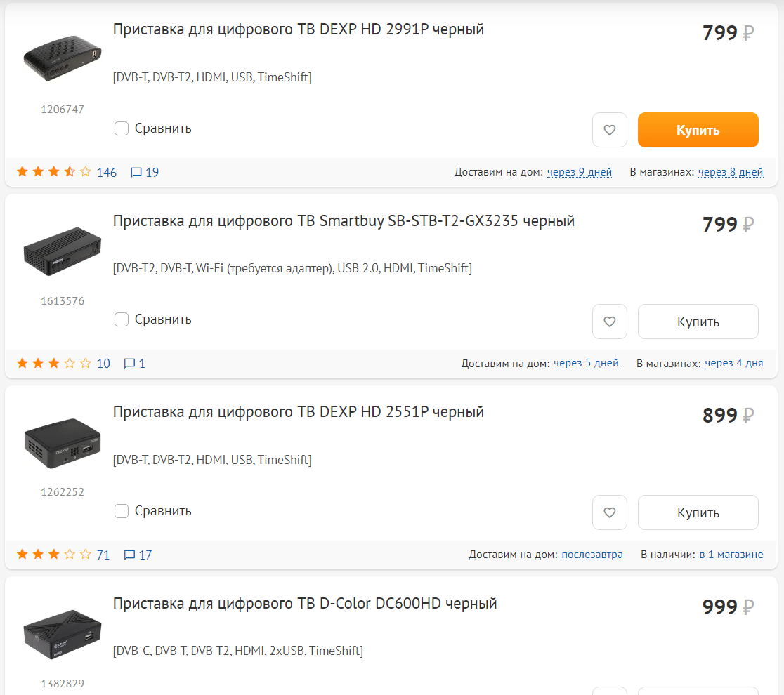Click D-Color DC600HD product image
Viewport: 784px width, 695px height.
62,634
